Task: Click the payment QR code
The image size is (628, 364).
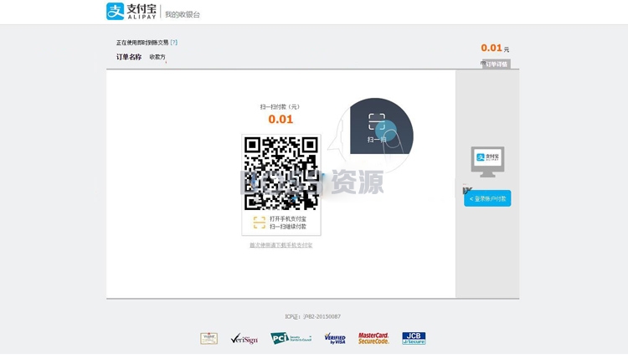Action: point(281,173)
